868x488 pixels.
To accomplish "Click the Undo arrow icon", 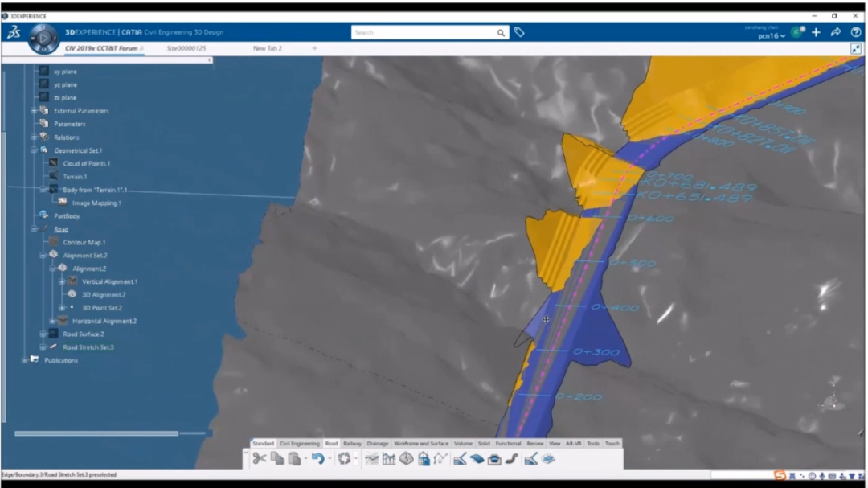I will coord(317,459).
